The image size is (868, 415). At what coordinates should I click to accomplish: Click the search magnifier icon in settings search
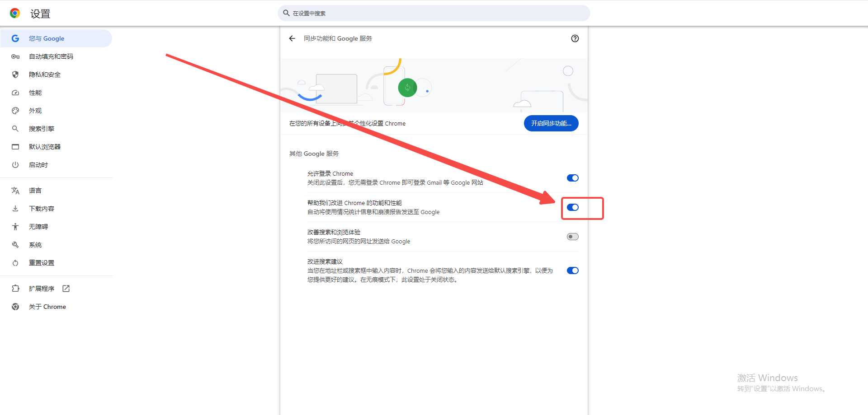pyautogui.click(x=286, y=13)
